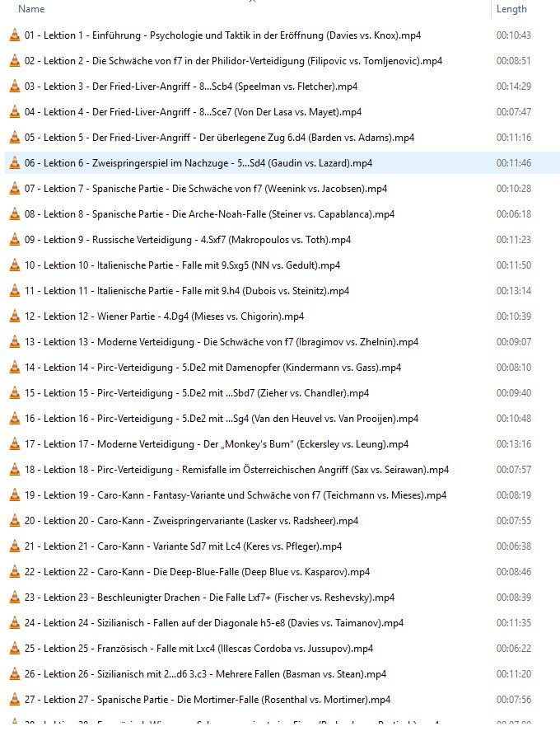Image resolution: width=560 pixels, height=736 pixels.
Task: Click the length value 00:14:29
Action: coord(514,87)
